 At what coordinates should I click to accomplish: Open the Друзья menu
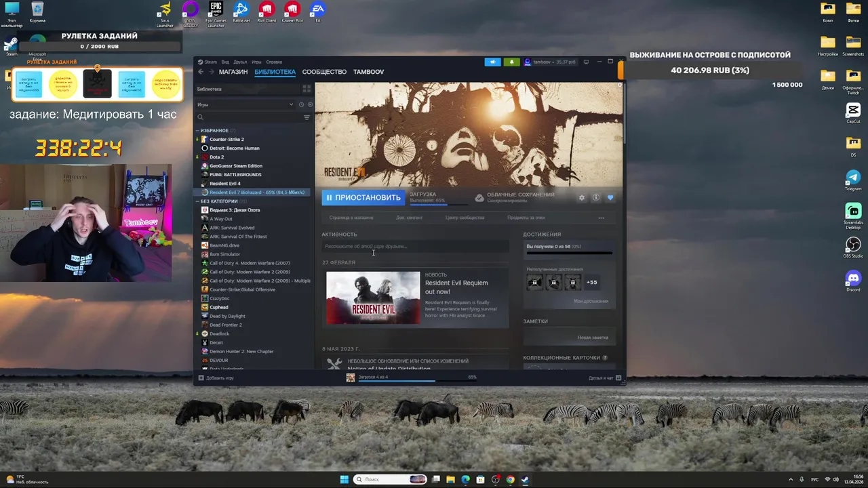[x=240, y=62]
